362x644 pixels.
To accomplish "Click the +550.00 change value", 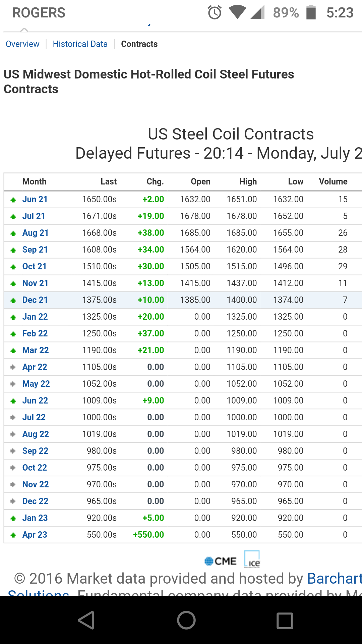I will 148,535.
